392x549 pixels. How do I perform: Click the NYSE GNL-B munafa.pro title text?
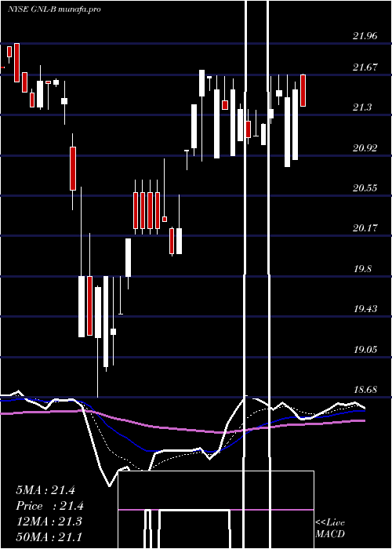tap(54, 9)
